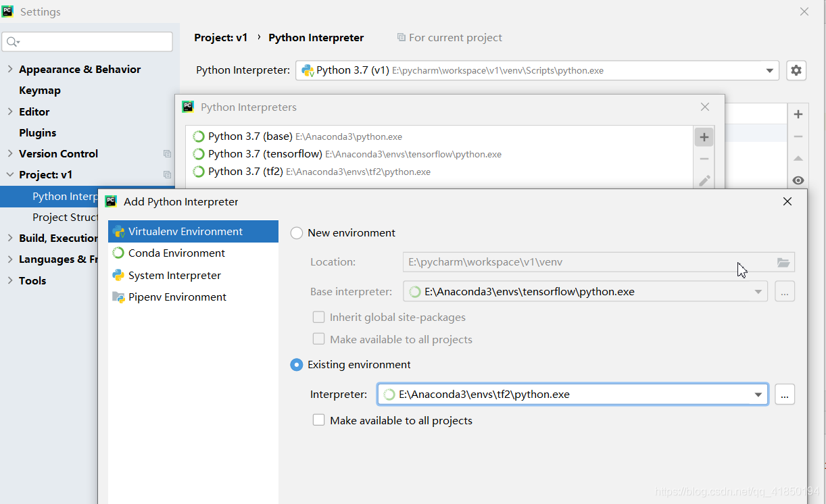Expand Appearance & Behavior settings
Image resolution: width=826 pixels, height=504 pixels.
(x=10, y=69)
